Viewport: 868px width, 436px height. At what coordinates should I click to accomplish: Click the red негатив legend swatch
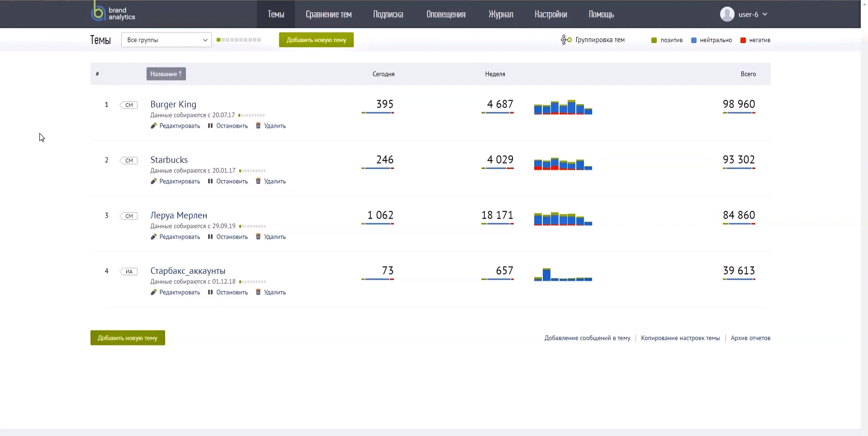pyautogui.click(x=743, y=40)
